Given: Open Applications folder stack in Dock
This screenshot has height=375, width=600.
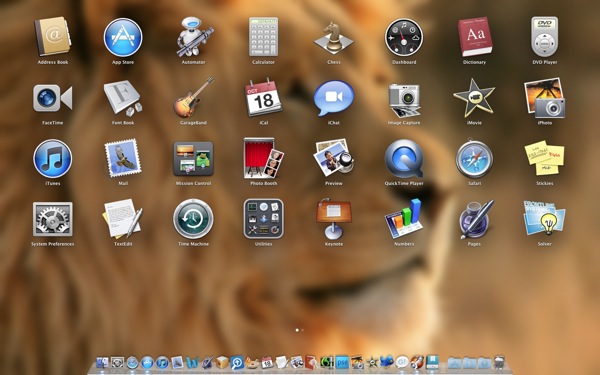Looking at the screenshot, I should (455, 363).
